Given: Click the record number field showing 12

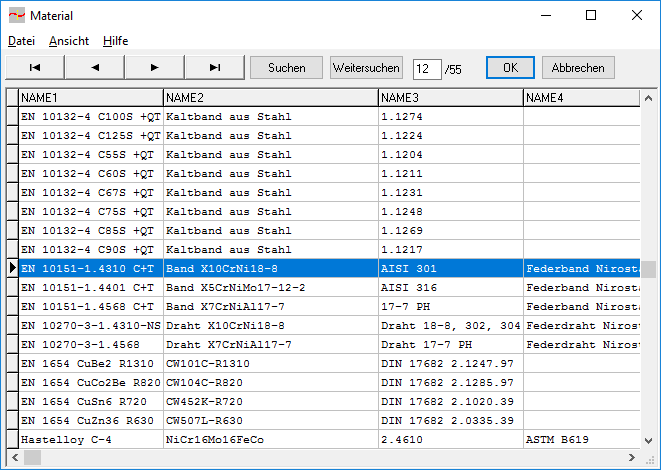Looking at the screenshot, I should pyautogui.click(x=427, y=69).
